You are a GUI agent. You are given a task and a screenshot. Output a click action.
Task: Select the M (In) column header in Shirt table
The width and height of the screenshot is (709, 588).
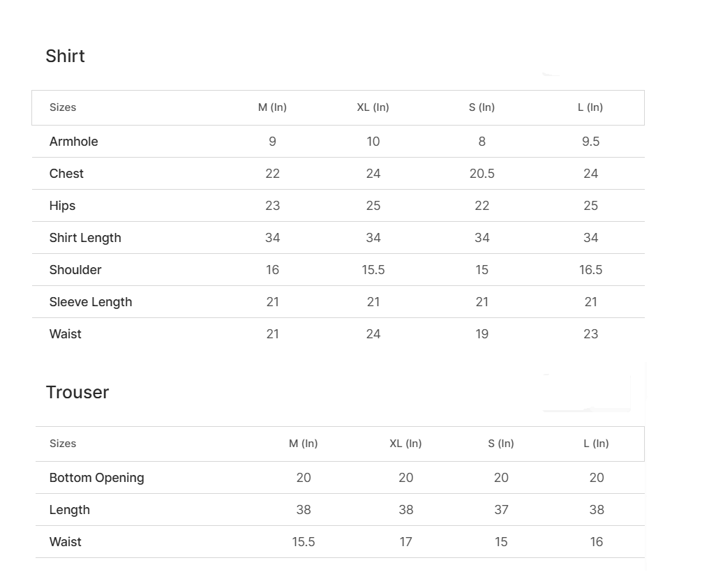[272, 107]
